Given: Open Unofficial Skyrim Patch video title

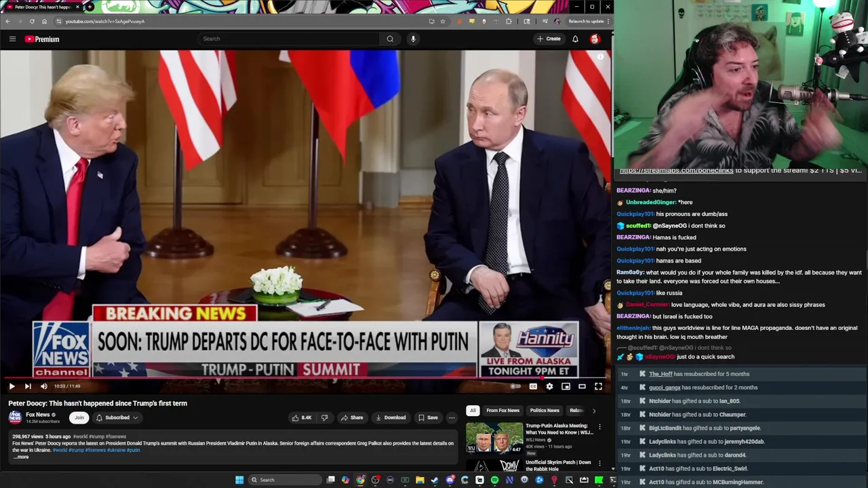Looking at the screenshot, I should click(x=559, y=465).
